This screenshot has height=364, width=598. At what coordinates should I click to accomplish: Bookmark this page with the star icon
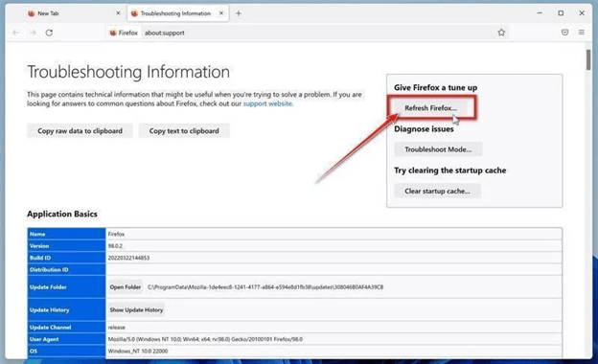[x=501, y=33]
